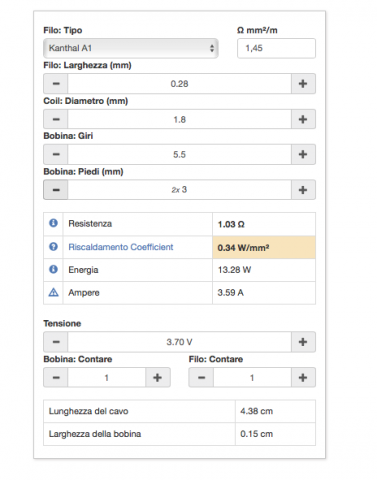Click the energy value 13.28 W
This screenshot has width=377, height=480.
coord(234,270)
